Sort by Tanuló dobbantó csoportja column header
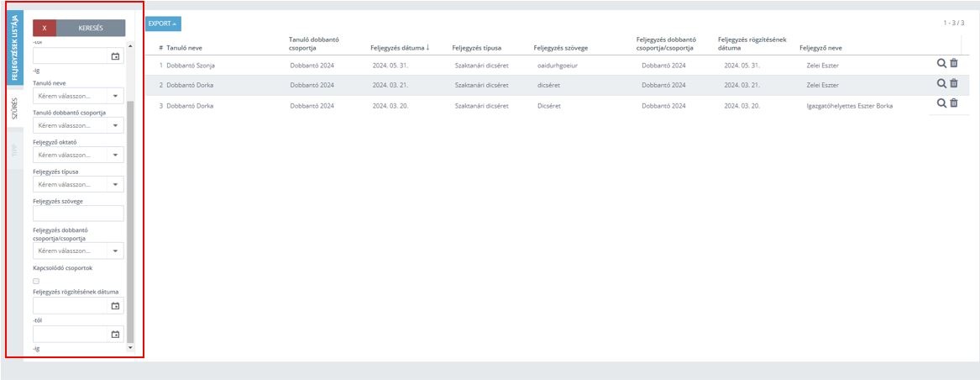This screenshot has height=380, width=980. [x=314, y=43]
